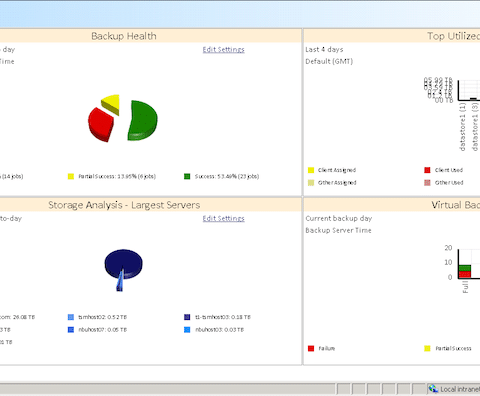Click the 'Other Used' legend label
This screenshot has width=480, height=396.
pyautogui.click(x=449, y=183)
